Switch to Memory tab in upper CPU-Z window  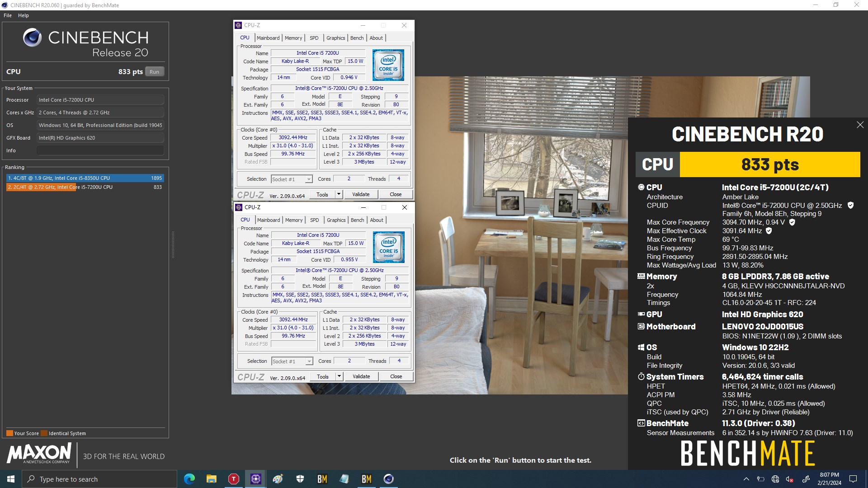point(293,38)
